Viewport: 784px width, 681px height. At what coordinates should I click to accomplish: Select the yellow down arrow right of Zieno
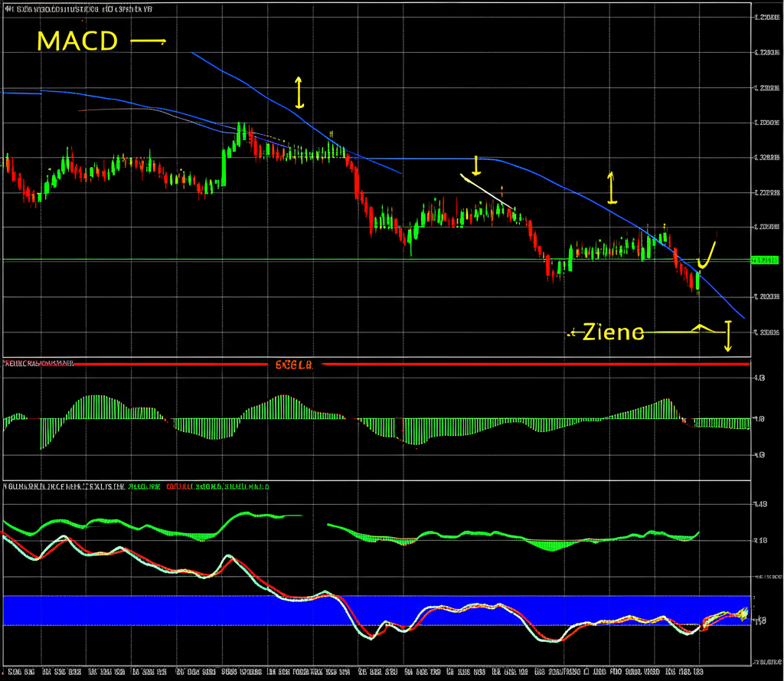tap(727, 336)
